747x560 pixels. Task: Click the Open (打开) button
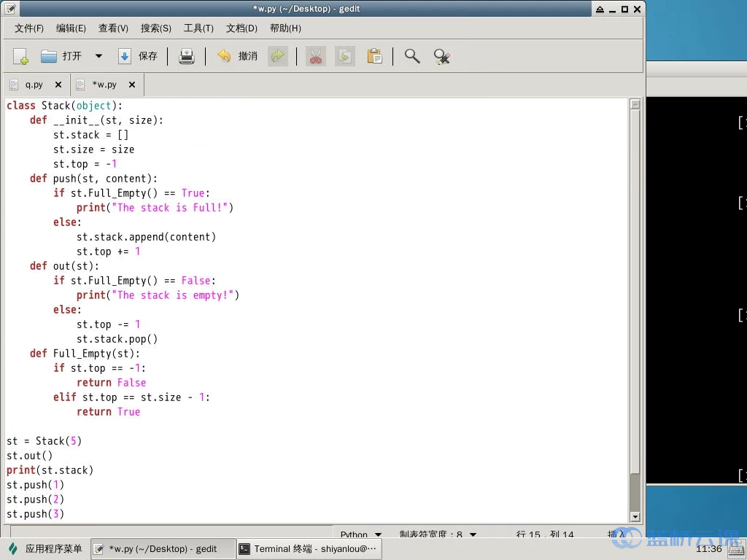(61, 56)
